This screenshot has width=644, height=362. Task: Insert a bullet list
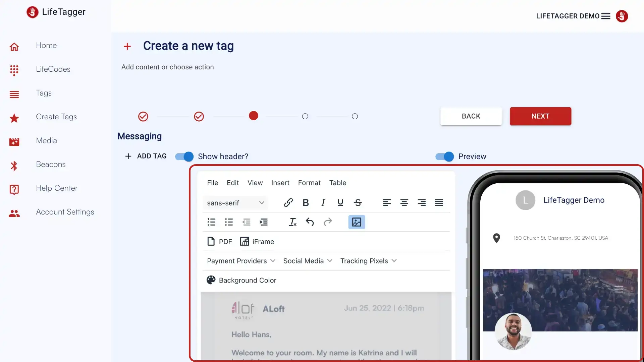point(229,222)
